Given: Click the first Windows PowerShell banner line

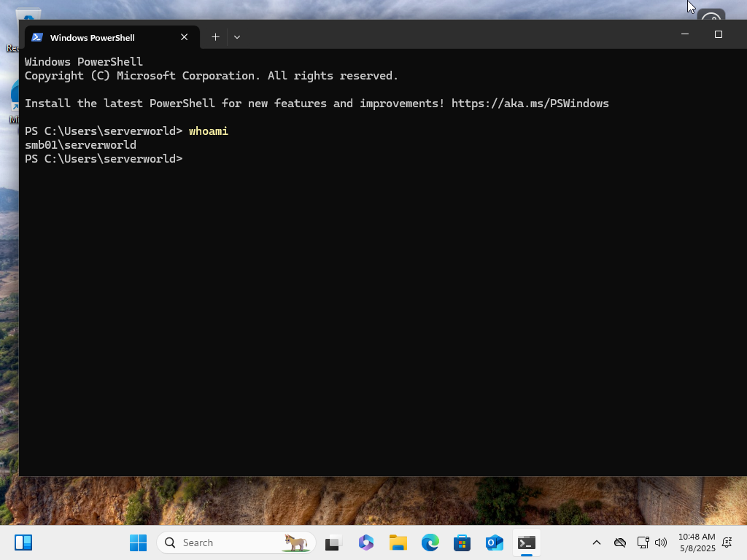Looking at the screenshot, I should click(84, 62).
